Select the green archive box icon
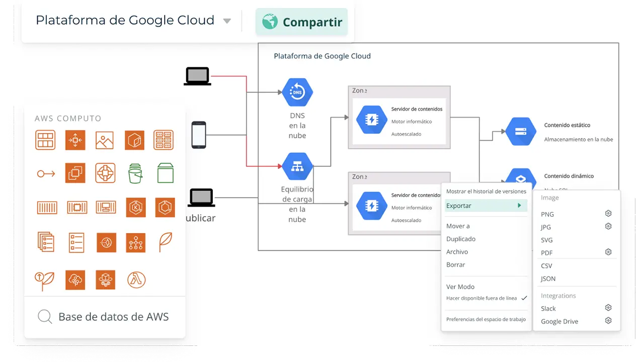 point(166,173)
